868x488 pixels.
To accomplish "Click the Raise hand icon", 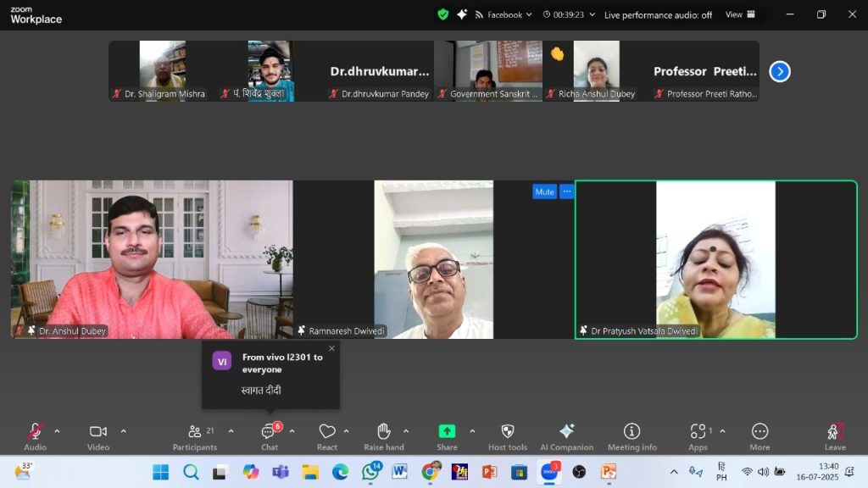I will [383, 434].
